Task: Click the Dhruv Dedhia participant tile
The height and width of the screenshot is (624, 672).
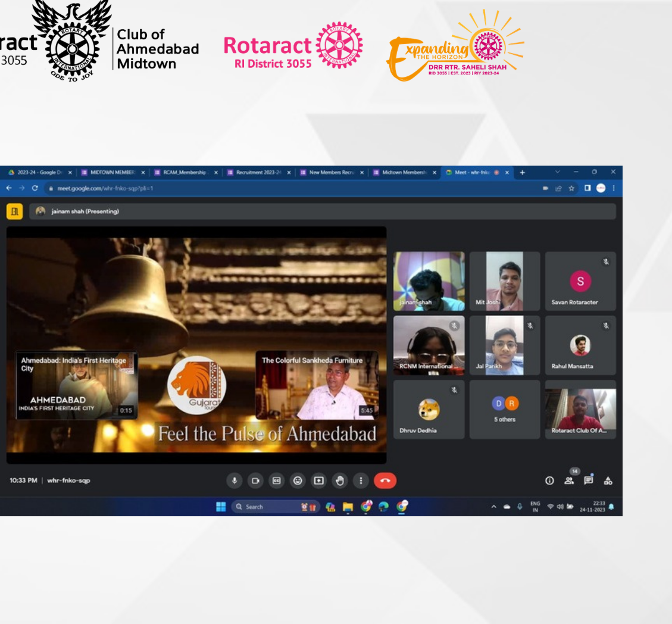Action: (429, 409)
